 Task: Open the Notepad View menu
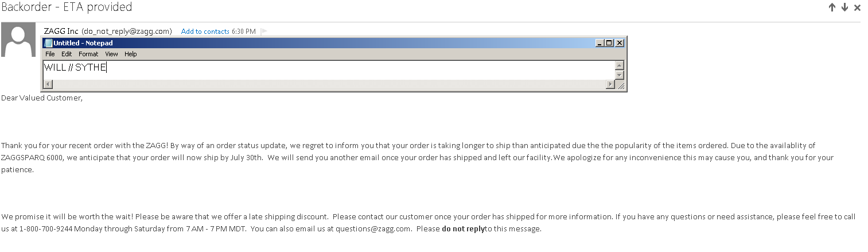tap(111, 54)
